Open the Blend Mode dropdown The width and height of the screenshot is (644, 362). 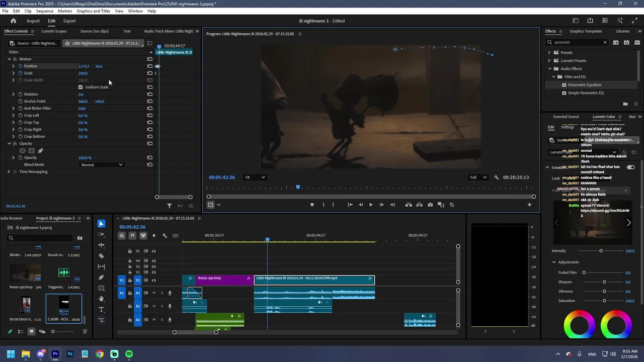tap(102, 165)
